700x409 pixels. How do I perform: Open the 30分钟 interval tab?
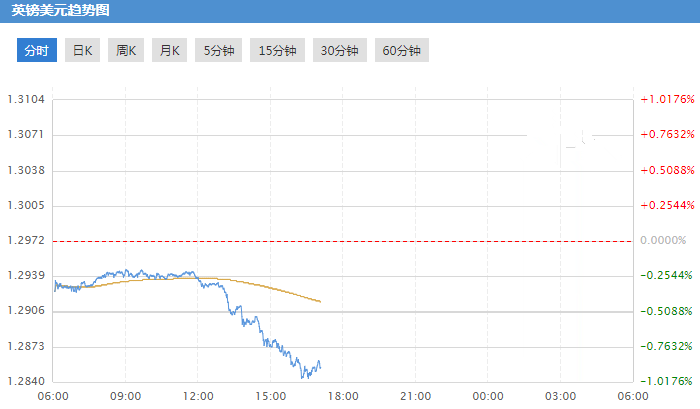click(x=339, y=51)
